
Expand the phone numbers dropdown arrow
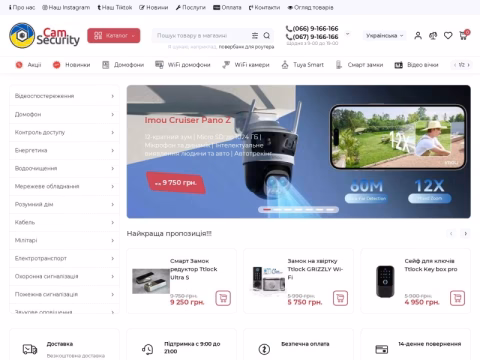[x=347, y=34]
